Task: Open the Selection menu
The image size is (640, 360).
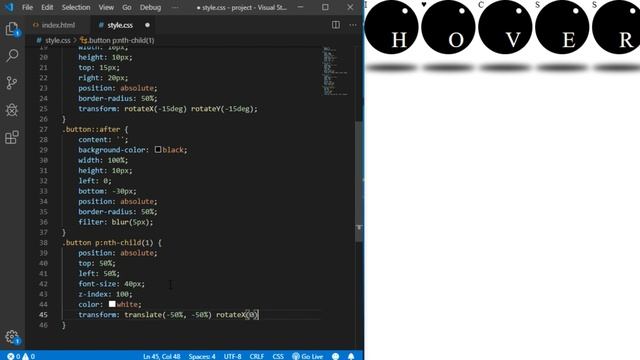Action: coord(76,7)
